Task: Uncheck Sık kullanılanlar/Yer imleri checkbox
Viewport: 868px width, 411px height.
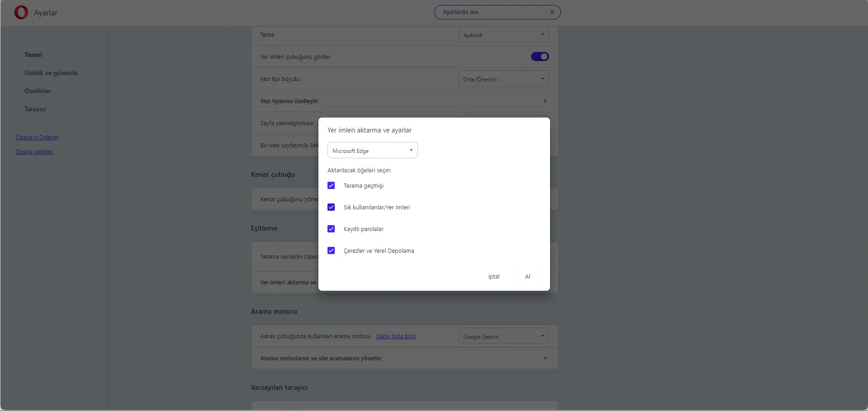Action: click(x=331, y=207)
